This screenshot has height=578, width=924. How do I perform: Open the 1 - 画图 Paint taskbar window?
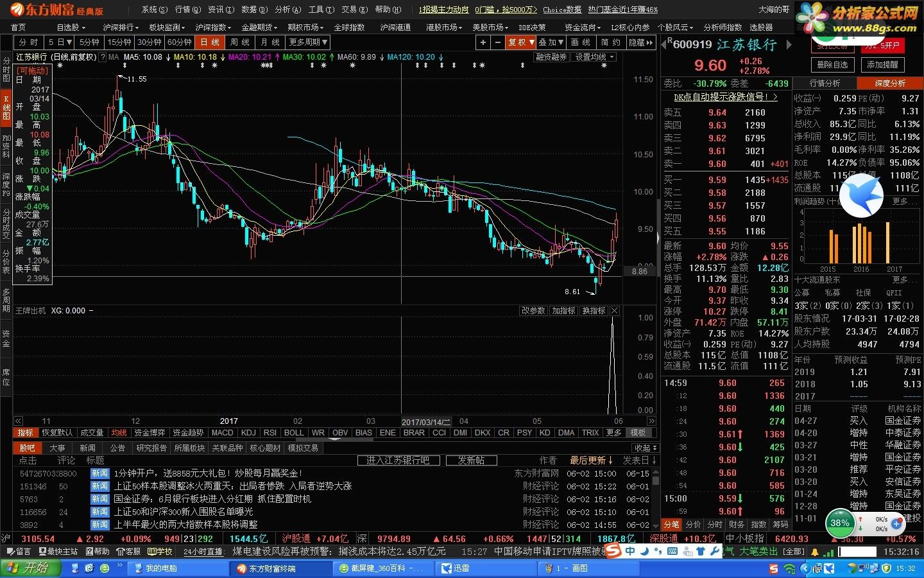[x=588, y=568]
